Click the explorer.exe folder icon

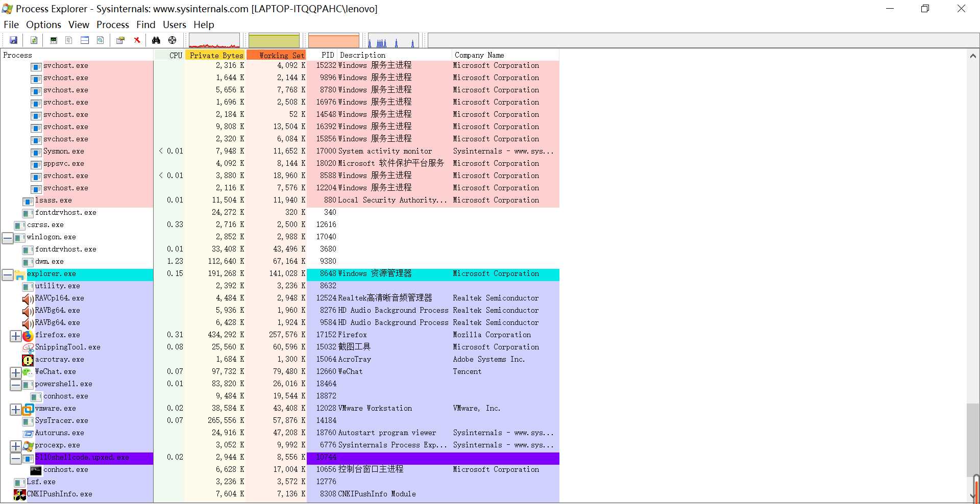click(x=20, y=275)
